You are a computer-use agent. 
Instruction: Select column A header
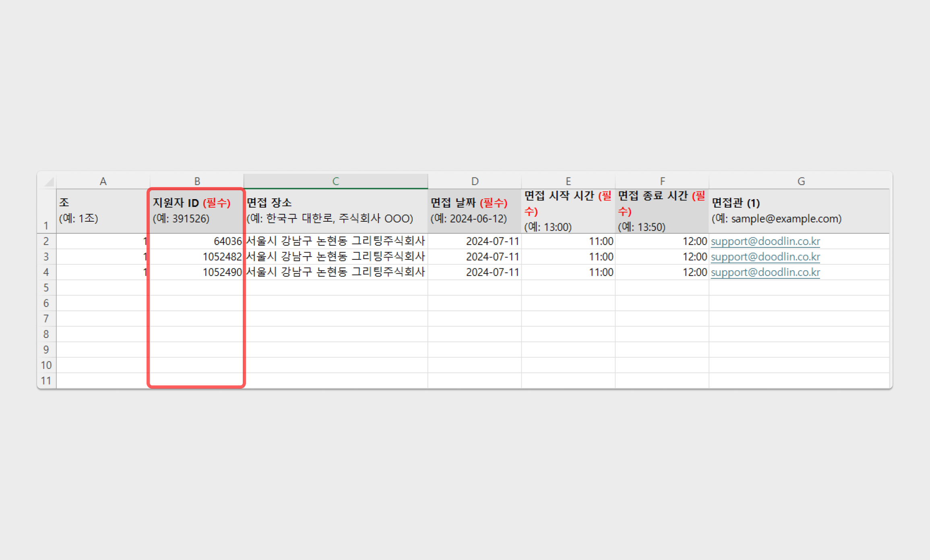point(103,181)
